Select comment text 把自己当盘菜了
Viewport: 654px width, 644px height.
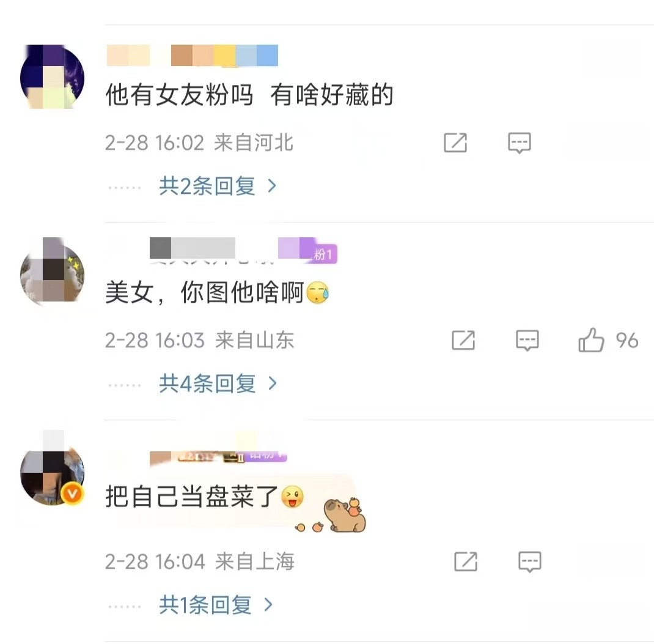[192, 497]
